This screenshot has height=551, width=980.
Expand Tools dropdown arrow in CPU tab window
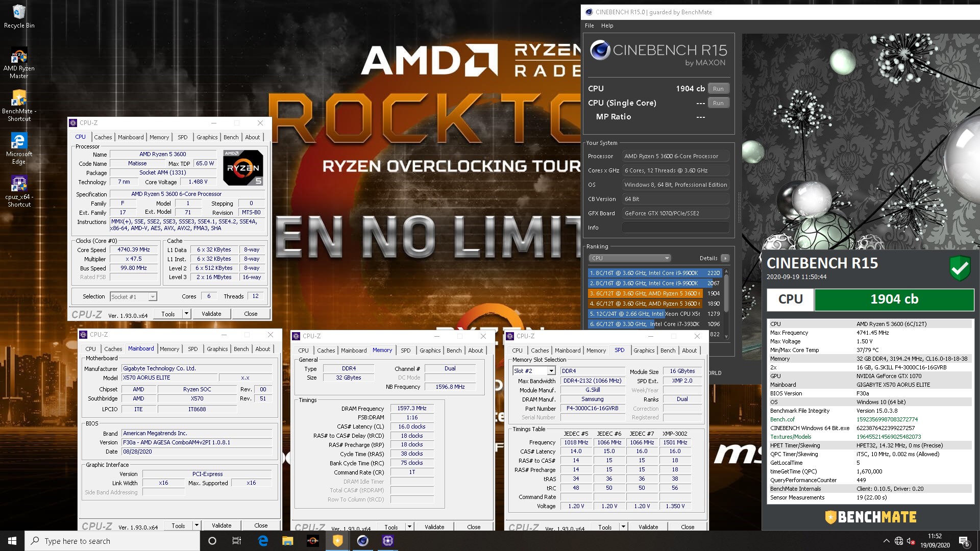186,314
